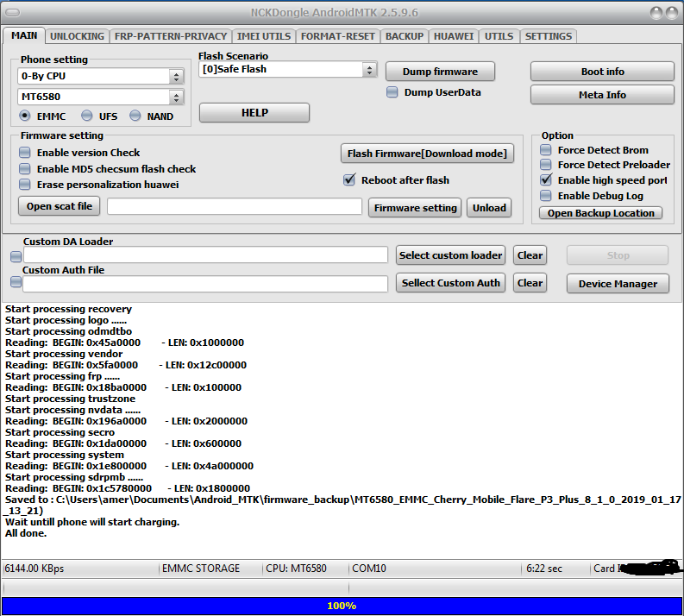Image resolution: width=684 pixels, height=616 pixels.
Task: Switch to the UNLOCKING tab
Action: pos(77,36)
